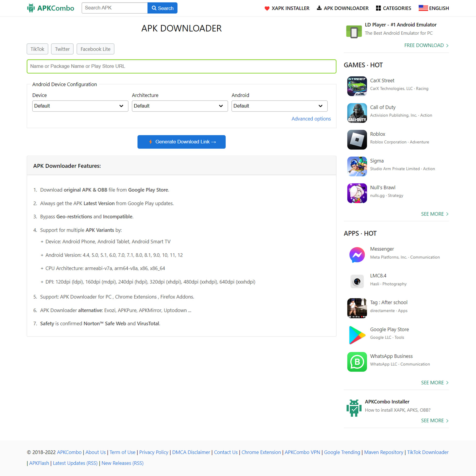This screenshot has height=476, width=476.
Task: Open the Messenger app icon
Action: (x=357, y=255)
